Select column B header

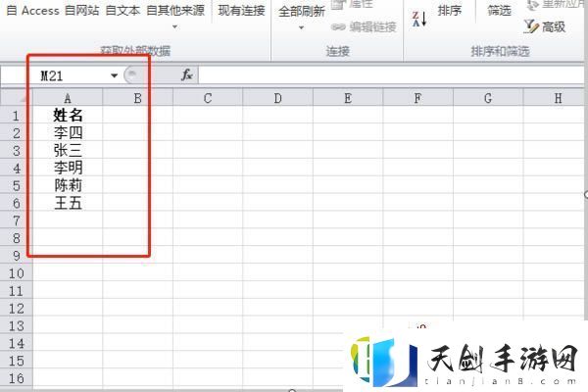click(137, 98)
